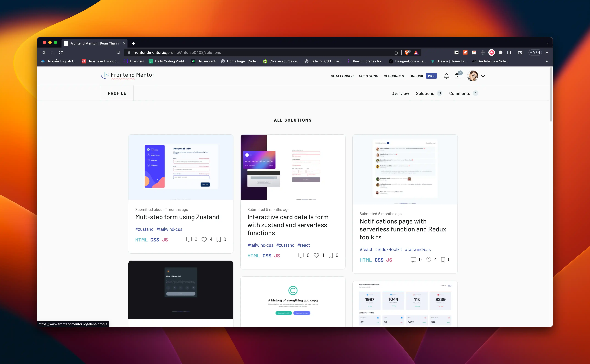590x364 pixels.
Task: Open the Brave wallet icon in toolbar
Action: [520, 52]
